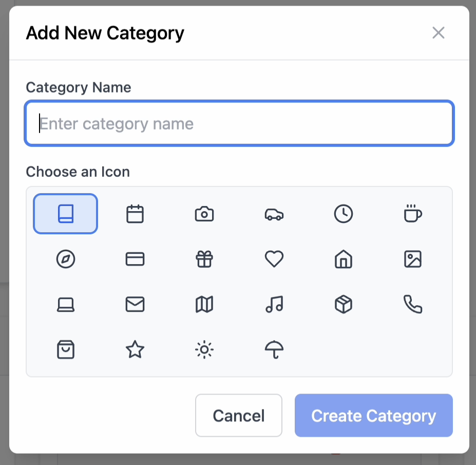Choose the calendar icon
The height and width of the screenshot is (465, 476).
[x=135, y=214]
